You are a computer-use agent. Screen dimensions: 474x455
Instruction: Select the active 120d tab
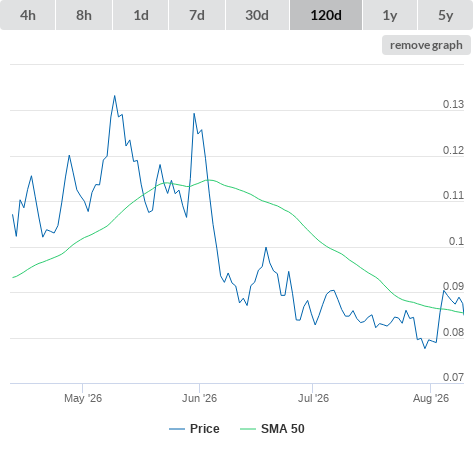[326, 15]
